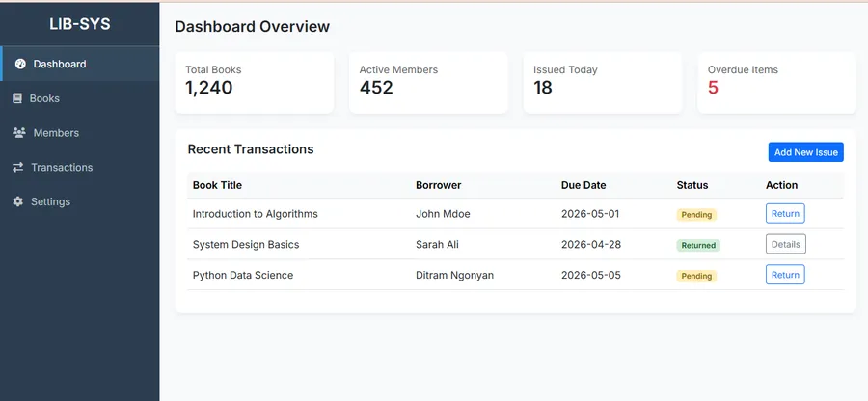The image size is (868, 401).
Task: View Details for System Design Basics
Action: click(x=785, y=244)
